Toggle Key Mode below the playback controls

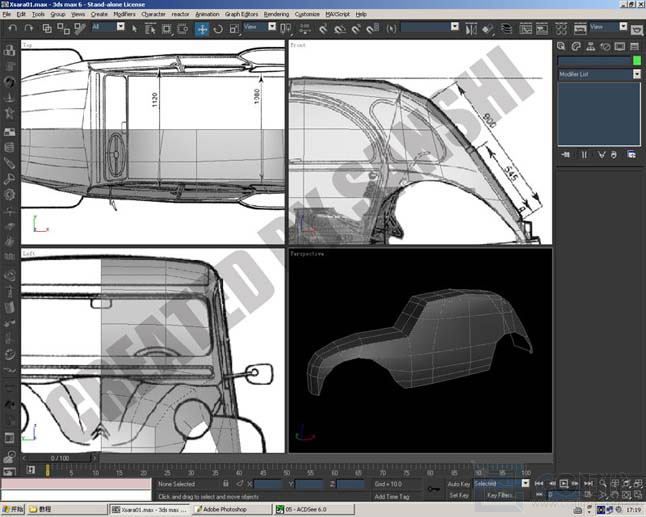point(539,494)
